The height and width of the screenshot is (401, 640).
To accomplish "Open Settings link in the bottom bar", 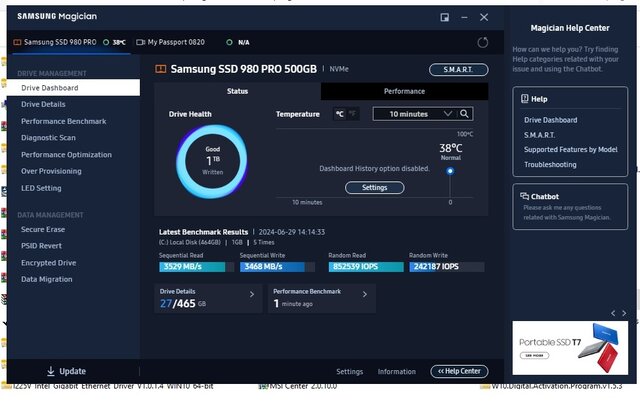I will (x=349, y=372).
